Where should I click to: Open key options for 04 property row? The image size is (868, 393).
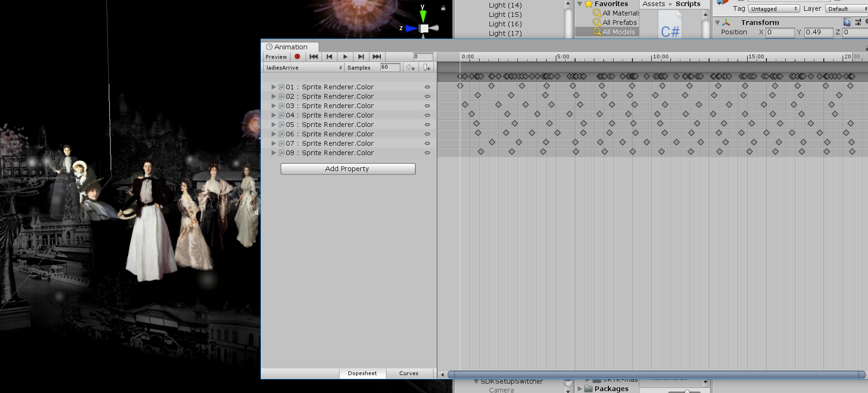coord(427,115)
